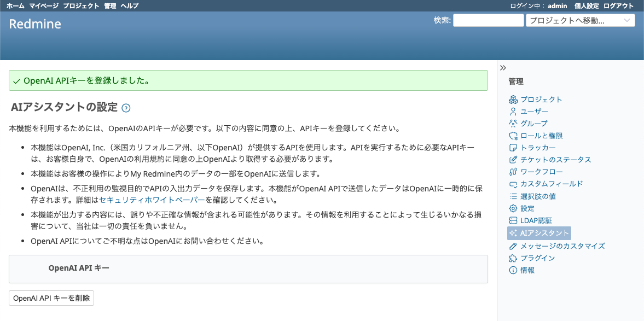Click the AIアシスタント sparkle icon
This screenshot has width=644, height=321.
pos(513,233)
